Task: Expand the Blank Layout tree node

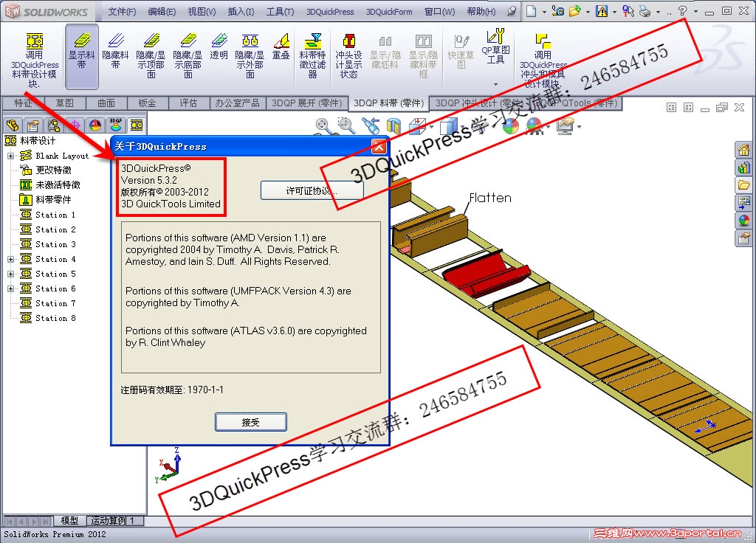Action: coord(10,156)
